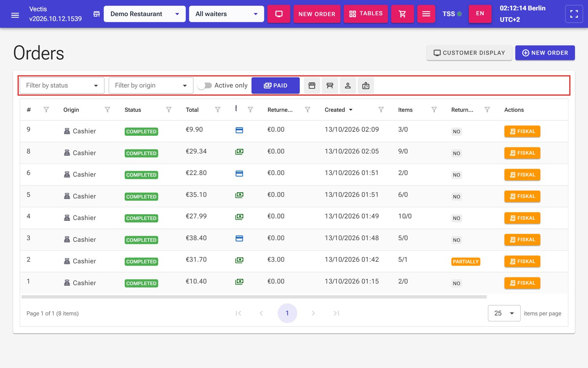The image size is (588, 368).
Task: Open FISKAL for order 9
Action: [522, 131]
